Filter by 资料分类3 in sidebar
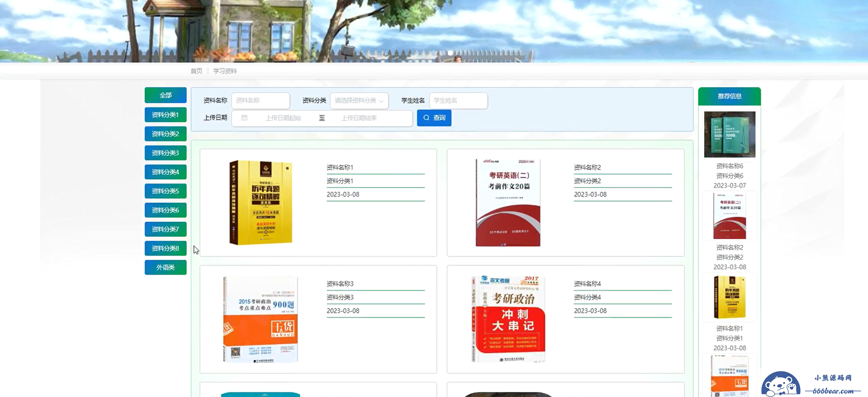The image size is (868, 397). coord(165,153)
